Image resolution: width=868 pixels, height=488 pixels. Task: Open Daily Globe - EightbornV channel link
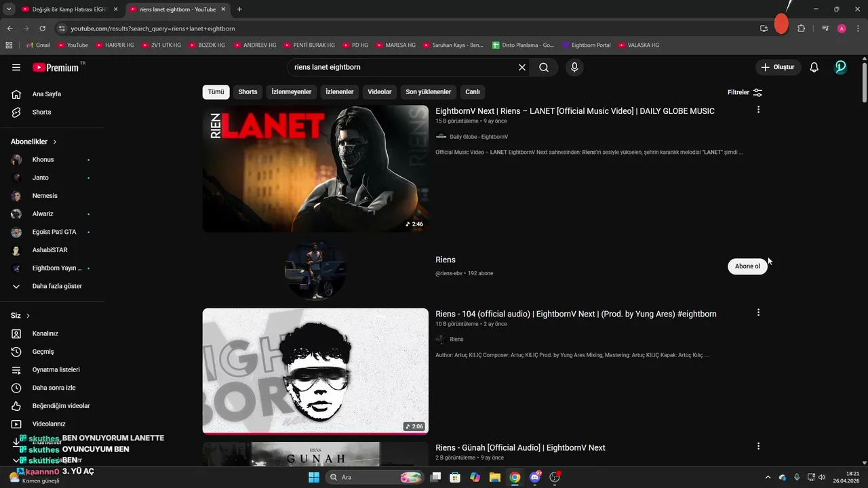[479, 137]
